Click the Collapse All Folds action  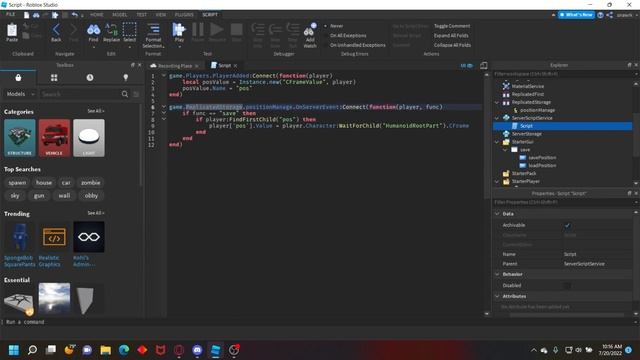click(452, 45)
